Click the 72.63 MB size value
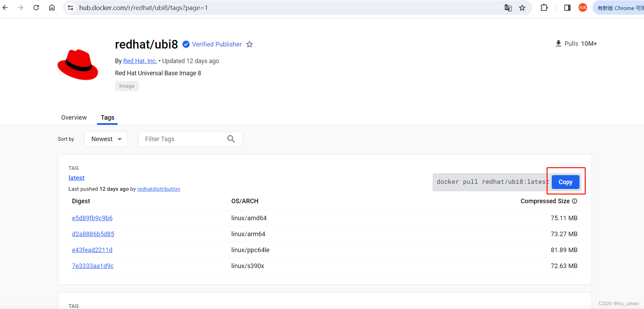This screenshot has height=309, width=644. (564, 266)
